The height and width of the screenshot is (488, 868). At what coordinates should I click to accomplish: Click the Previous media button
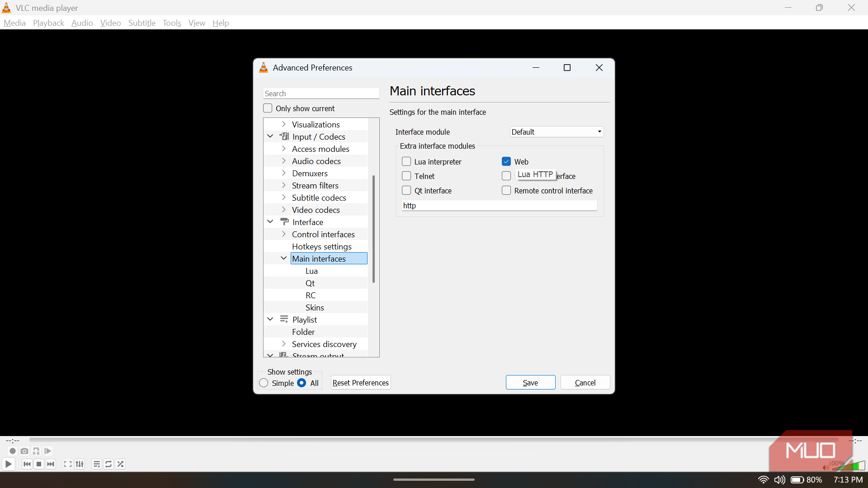click(27, 464)
